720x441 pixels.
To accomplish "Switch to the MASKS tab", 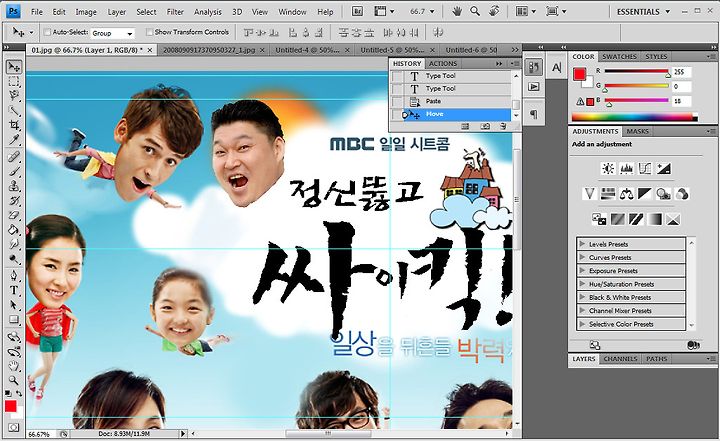I will [x=637, y=131].
